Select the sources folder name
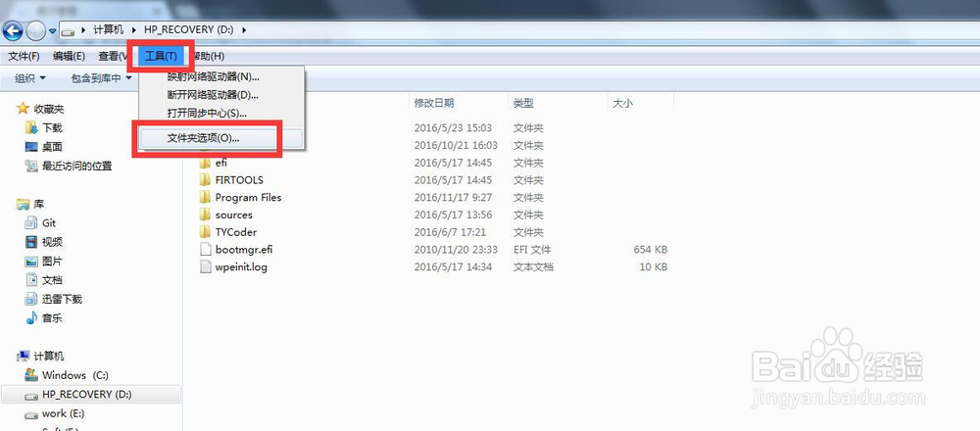Viewport: 980px width, 431px height. tap(234, 215)
